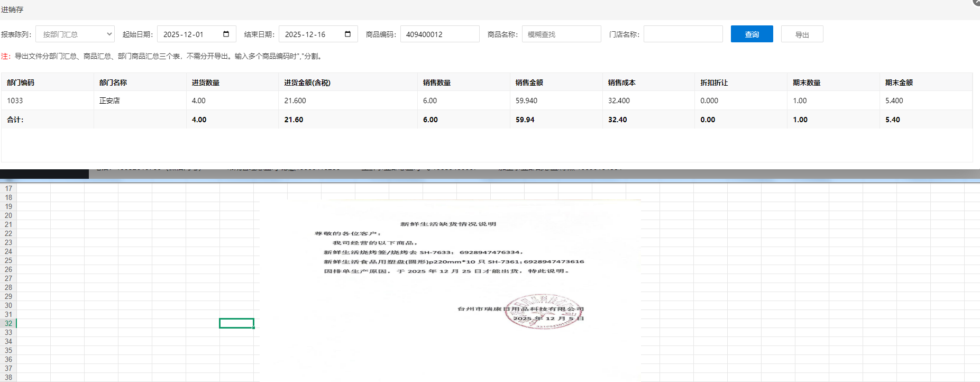Expand the 报表陈列 dropdown
Viewport: 980px width, 382px height.
(75, 34)
